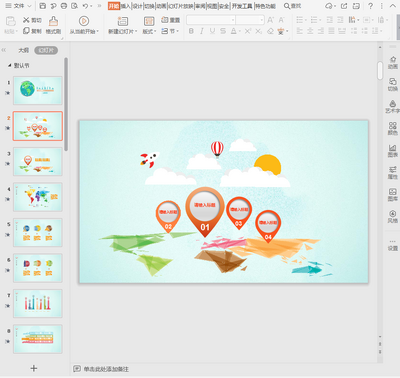The height and width of the screenshot is (378, 400).
Task: Click the Clear Formatting eraser icon
Action: pos(270,31)
